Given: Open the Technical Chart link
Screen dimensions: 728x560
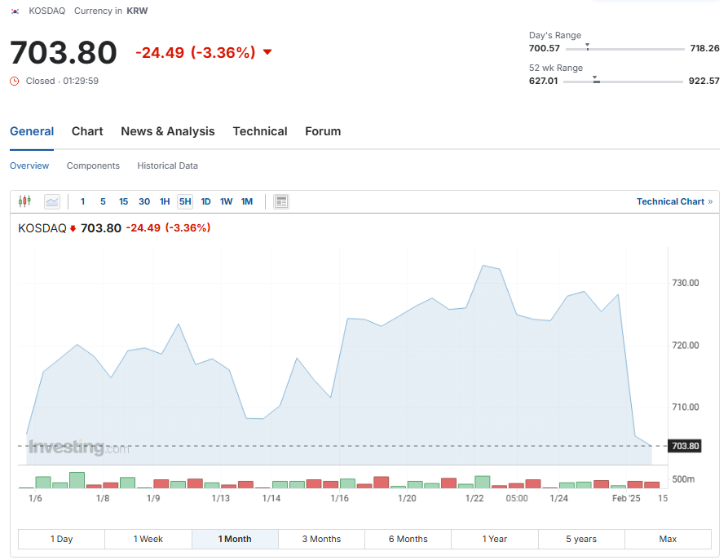Looking at the screenshot, I should 674,201.
